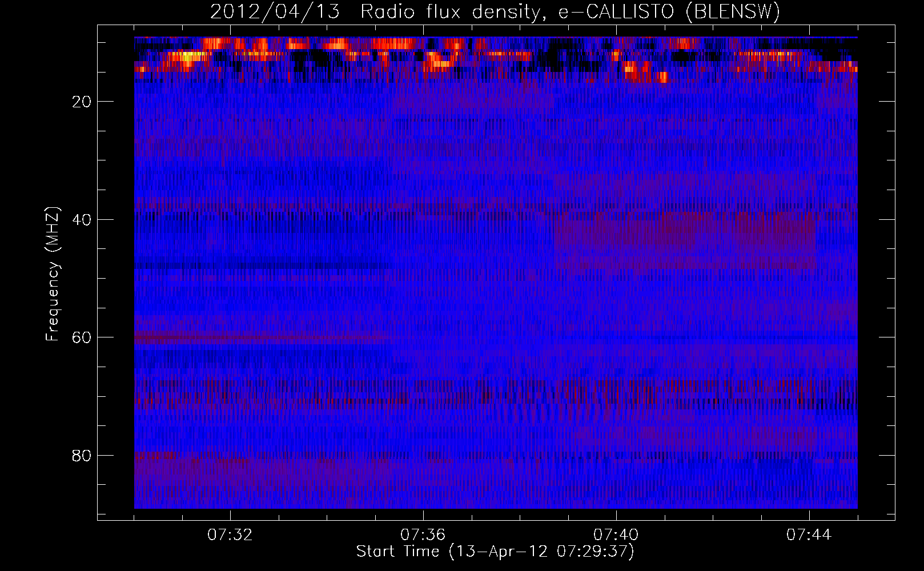Click the 'Frequency (MHZ)' axis title
924x571 pixels.
53,274
